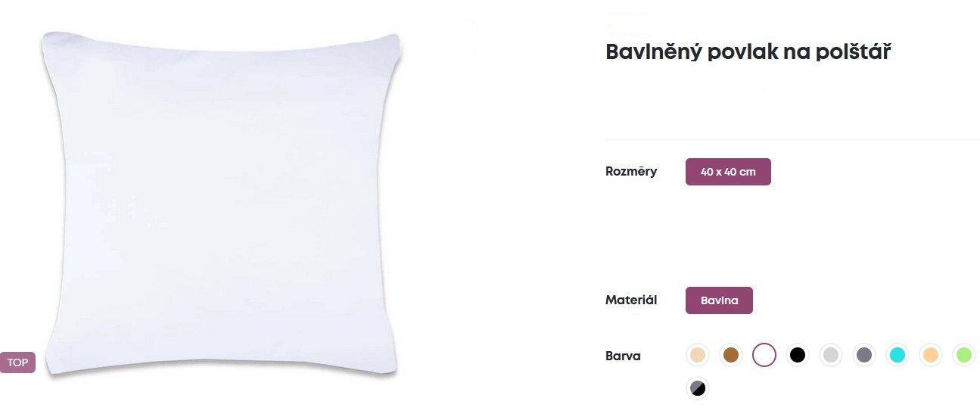980x420 pixels.
Task: Choose the Bavlna material option
Action: point(719,300)
